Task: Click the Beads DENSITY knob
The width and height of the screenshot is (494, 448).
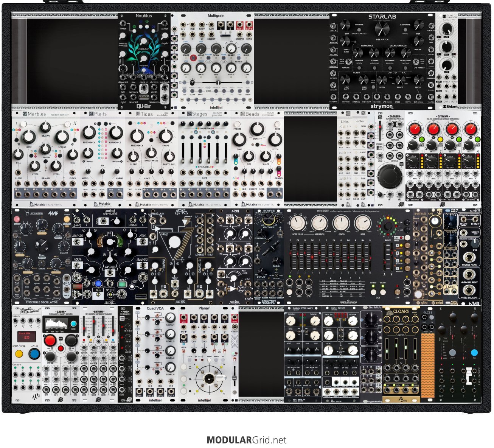Action: [258, 129]
